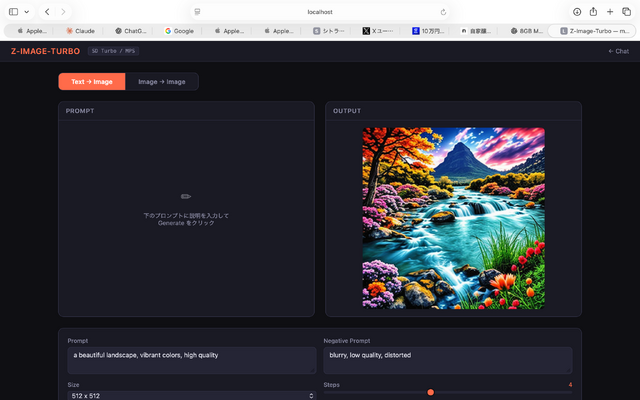This screenshot has height=400, width=640.
Task: Click the share icon in toolbar
Action: [594, 11]
